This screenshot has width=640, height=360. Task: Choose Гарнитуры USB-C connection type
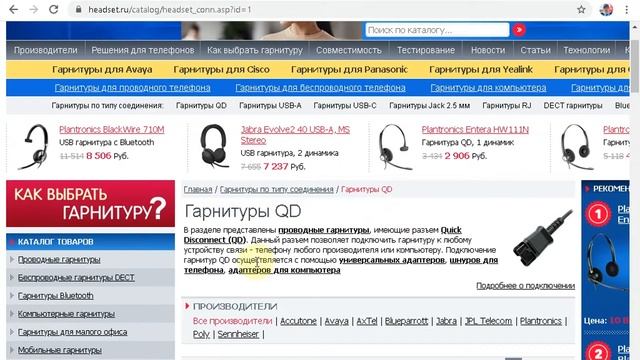pos(345,105)
